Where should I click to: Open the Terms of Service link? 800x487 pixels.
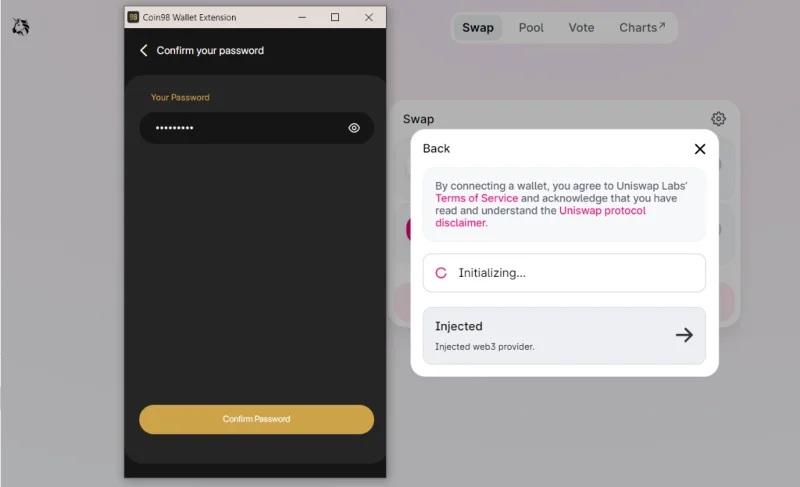pos(477,198)
